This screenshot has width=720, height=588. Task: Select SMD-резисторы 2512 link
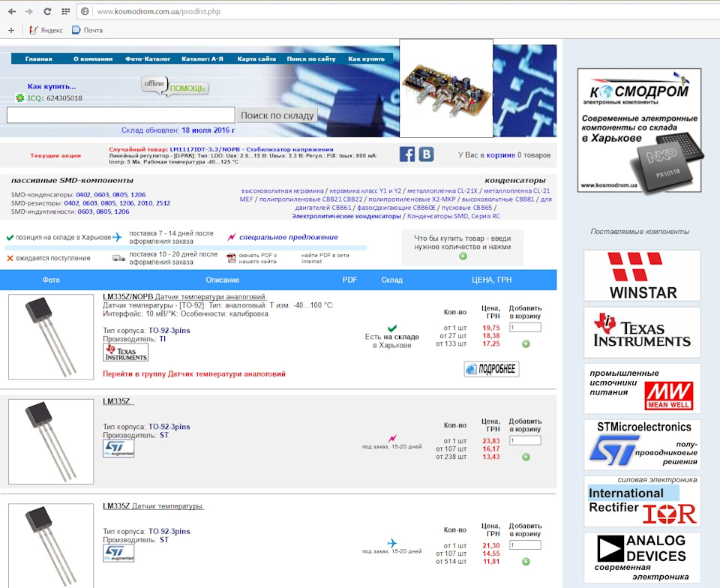[163, 203]
